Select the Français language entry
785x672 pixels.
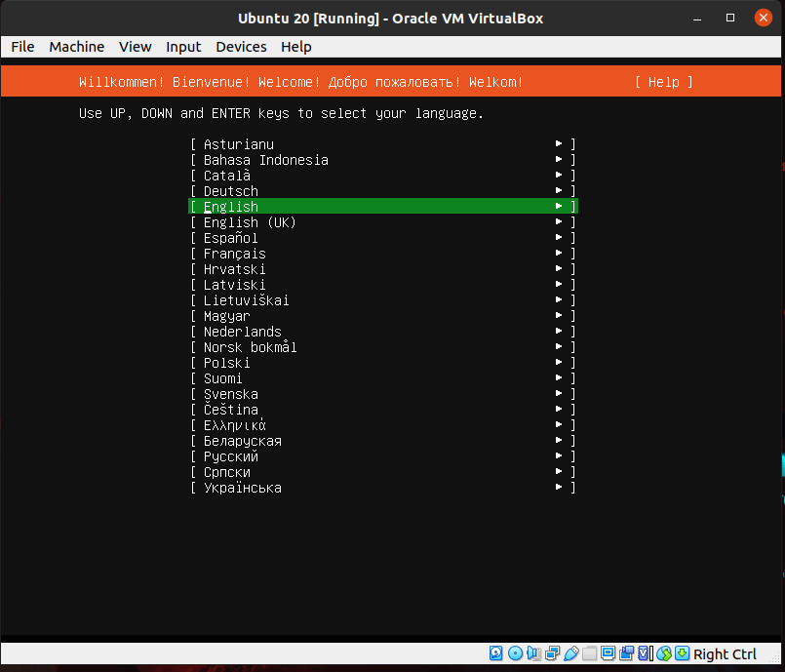pos(234,253)
